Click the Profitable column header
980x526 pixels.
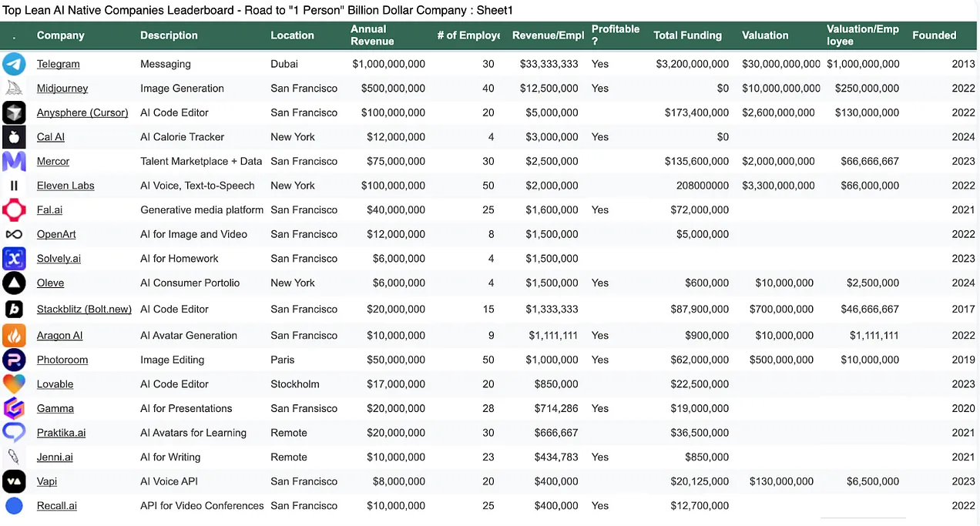[x=616, y=35]
